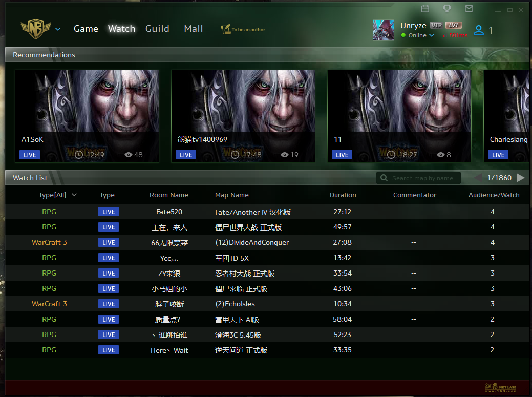Select the Here丶Wait room name
This screenshot has height=397, width=532.
[x=169, y=350]
